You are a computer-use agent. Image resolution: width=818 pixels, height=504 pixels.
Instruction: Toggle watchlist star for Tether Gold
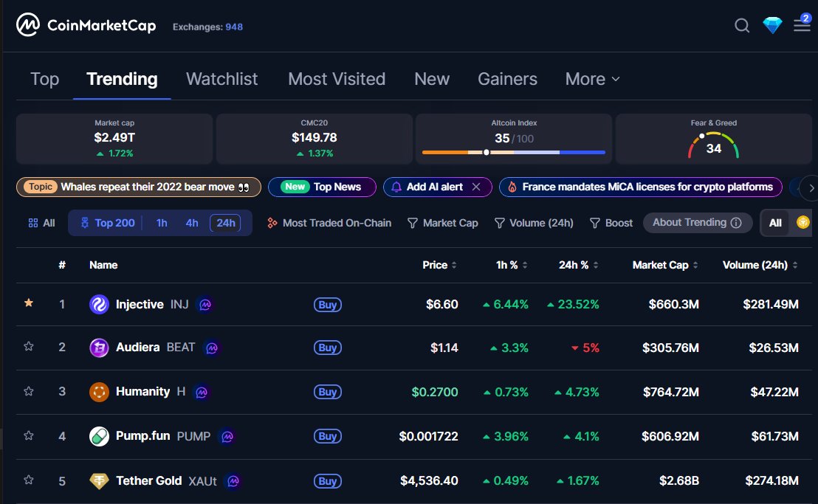[29, 480]
